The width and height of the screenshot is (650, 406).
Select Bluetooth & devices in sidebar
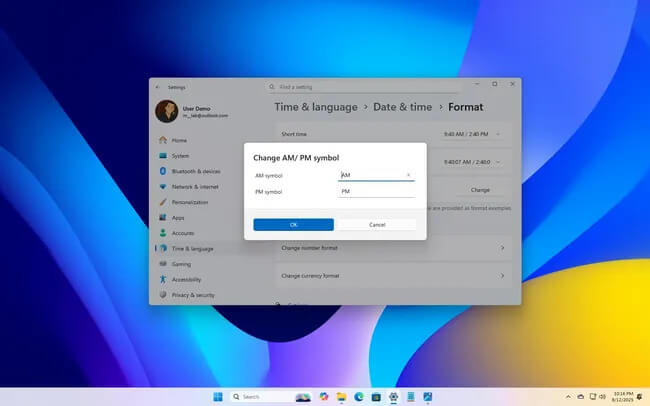[195, 171]
